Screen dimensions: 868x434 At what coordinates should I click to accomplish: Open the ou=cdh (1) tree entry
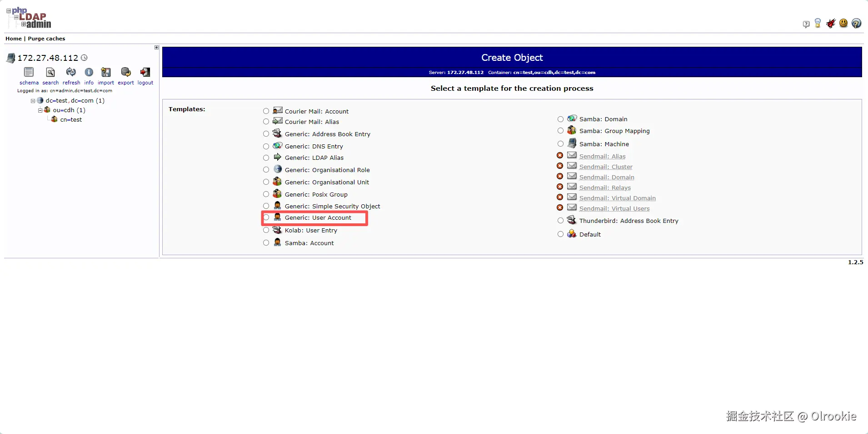[69, 110]
